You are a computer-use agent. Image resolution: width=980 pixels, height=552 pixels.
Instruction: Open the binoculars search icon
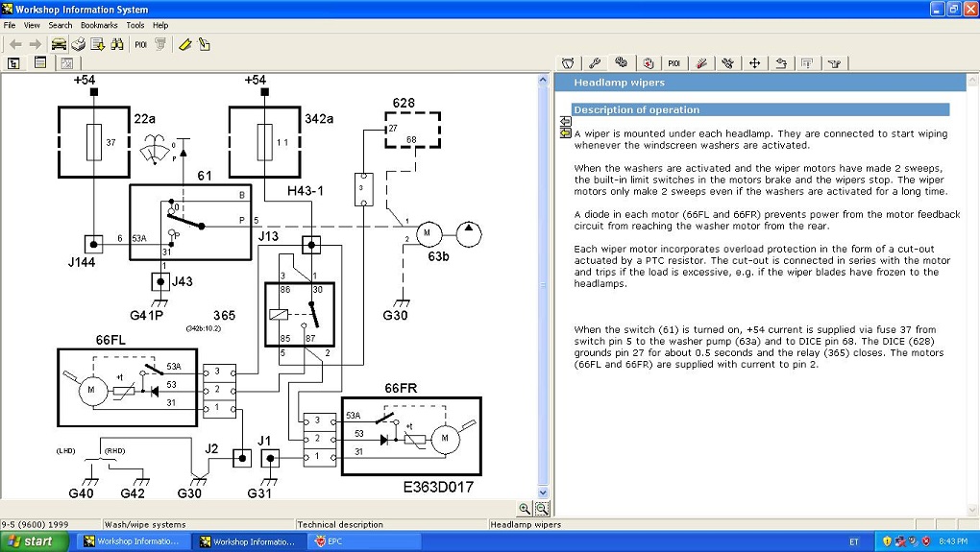117,44
